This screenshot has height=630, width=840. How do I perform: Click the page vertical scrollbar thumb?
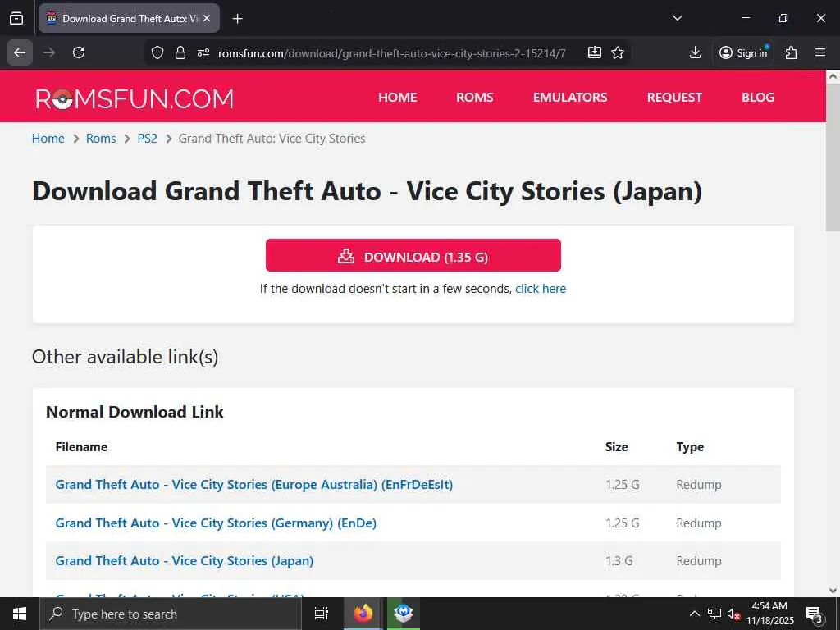[x=833, y=158]
